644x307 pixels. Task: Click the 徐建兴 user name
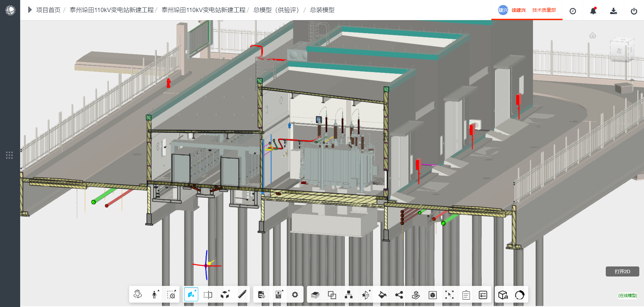point(518,10)
